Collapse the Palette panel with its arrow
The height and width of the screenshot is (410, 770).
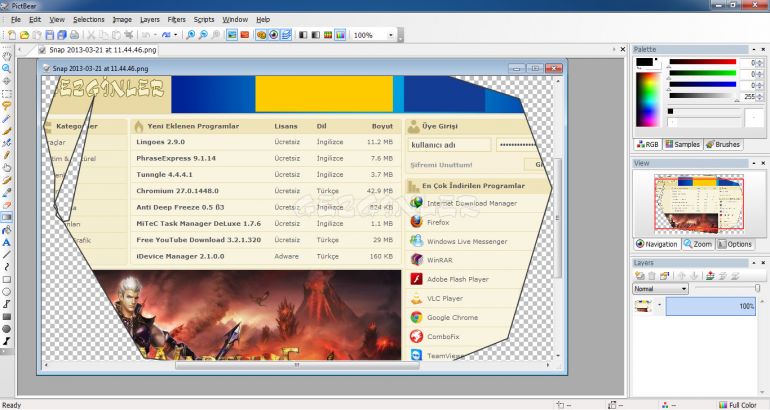point(753,50)
